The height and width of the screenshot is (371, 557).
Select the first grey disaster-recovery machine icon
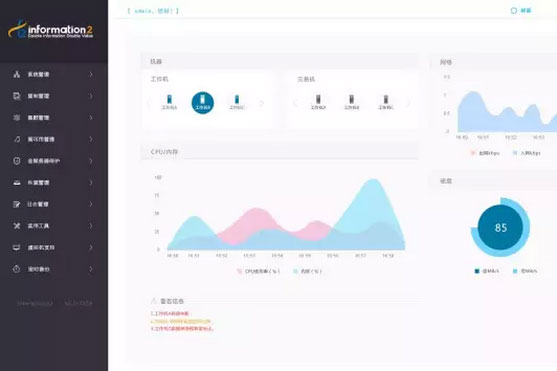click(x=318, y=102)
